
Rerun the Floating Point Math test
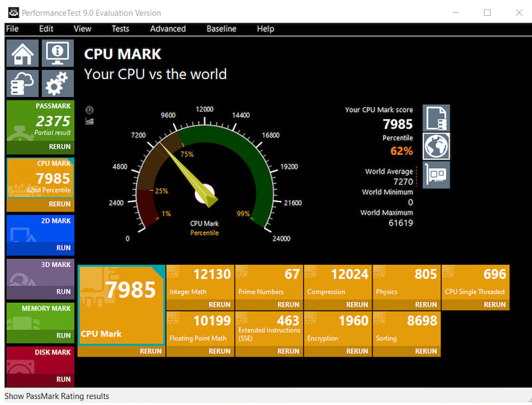[200, 351]
